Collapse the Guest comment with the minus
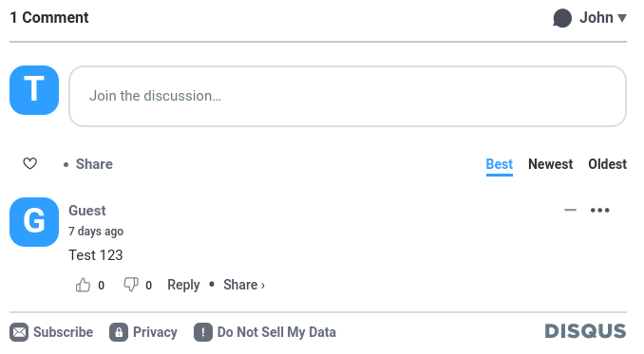 pos(570,210)
